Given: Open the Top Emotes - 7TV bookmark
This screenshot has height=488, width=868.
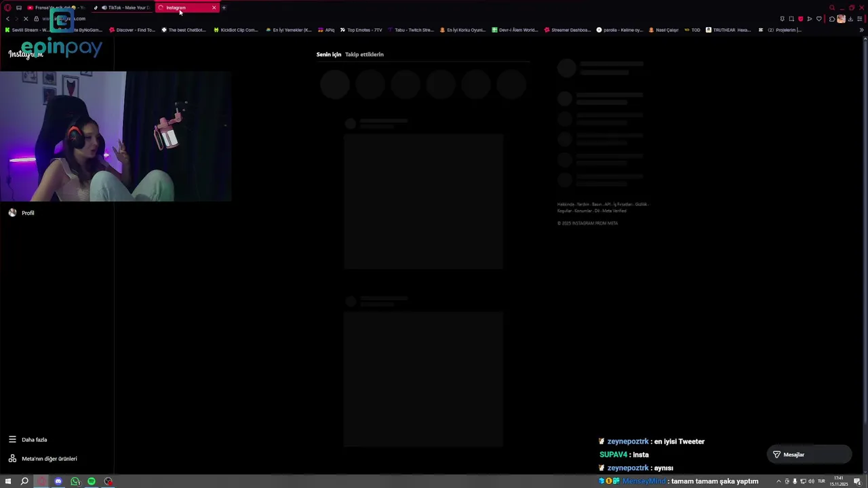Looking at the screenshot, I should tap(361, 30).
